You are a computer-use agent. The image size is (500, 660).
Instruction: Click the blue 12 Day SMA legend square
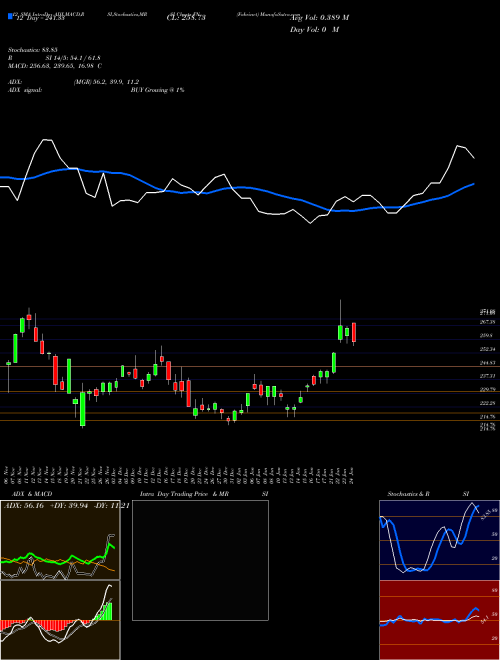click(10, 17)
